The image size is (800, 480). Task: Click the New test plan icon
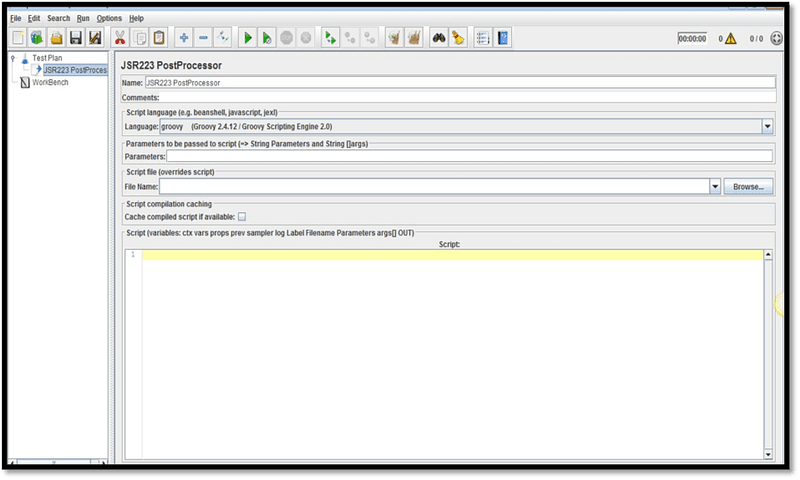(x=17, y=38)
